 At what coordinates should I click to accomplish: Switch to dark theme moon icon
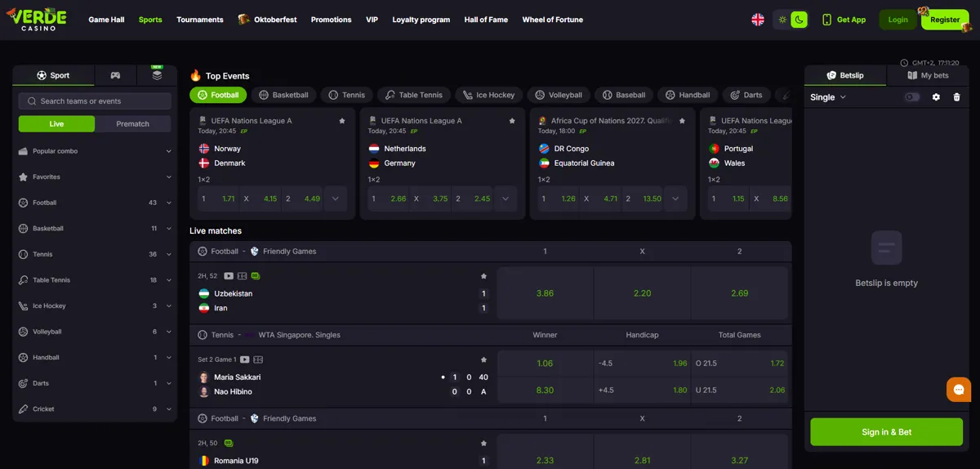click(x=799, y=20)
